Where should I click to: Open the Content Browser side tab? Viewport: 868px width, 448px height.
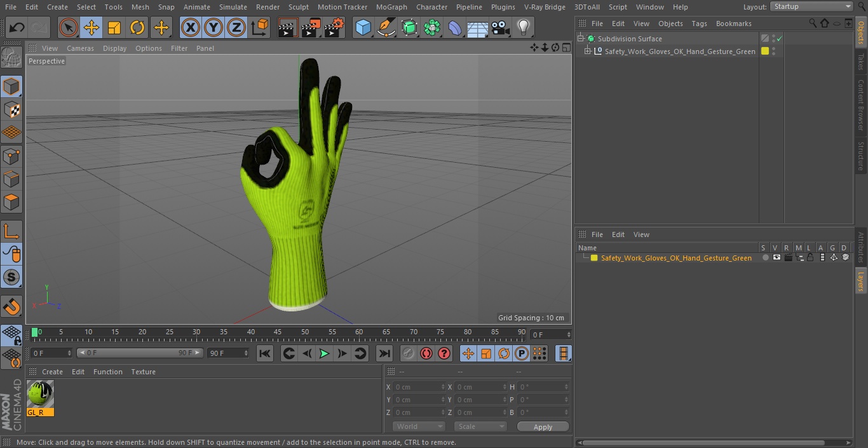pyautogui.click(x=861, y=105)
